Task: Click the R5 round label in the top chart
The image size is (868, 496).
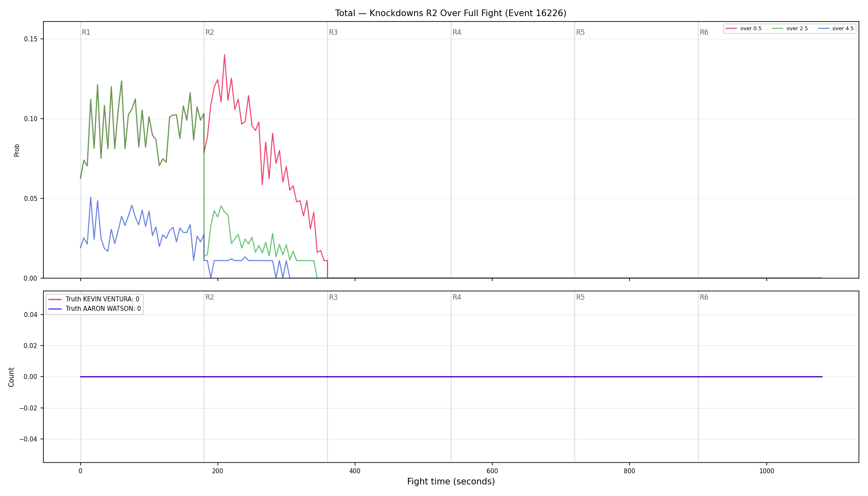Action: pos(580,32)
